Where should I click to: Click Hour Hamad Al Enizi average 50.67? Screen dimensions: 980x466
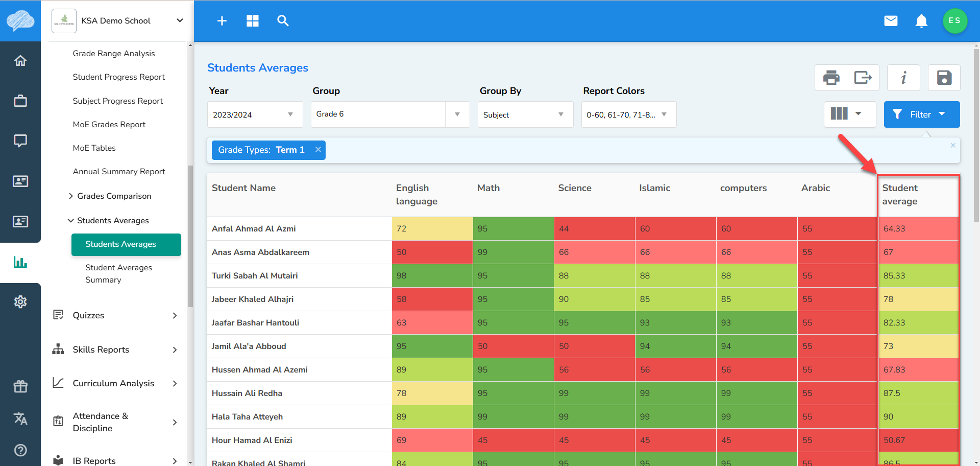pos(919,440)
